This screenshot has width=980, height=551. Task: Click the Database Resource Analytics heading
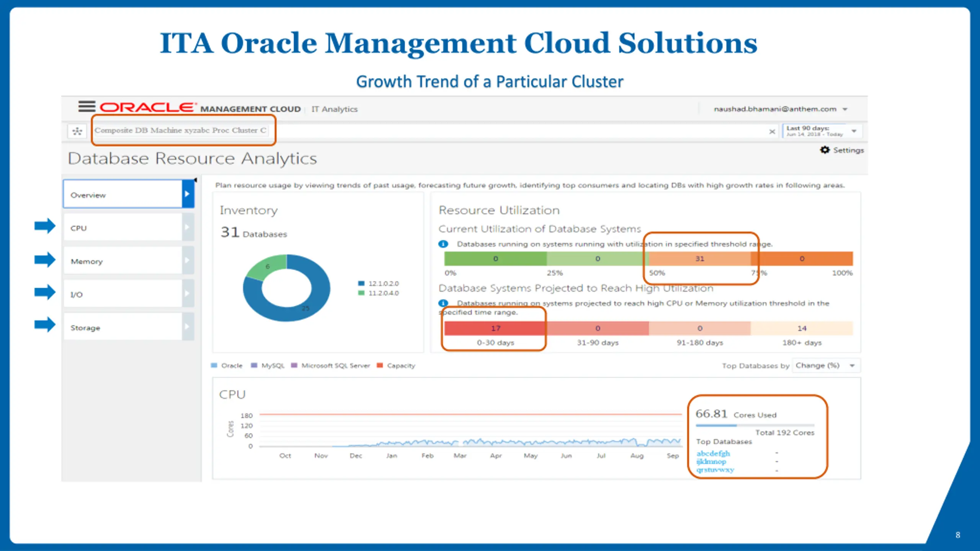click(x=192, y=158)
